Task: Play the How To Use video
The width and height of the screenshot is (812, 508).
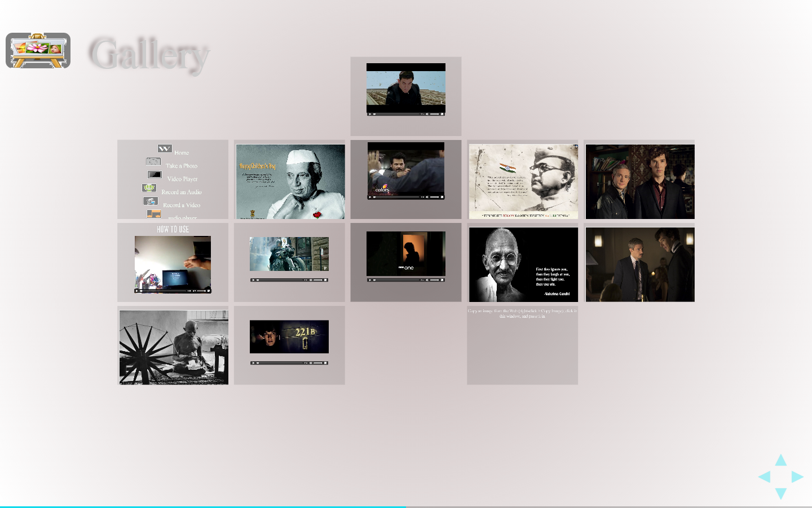Action: click(137, 291)
